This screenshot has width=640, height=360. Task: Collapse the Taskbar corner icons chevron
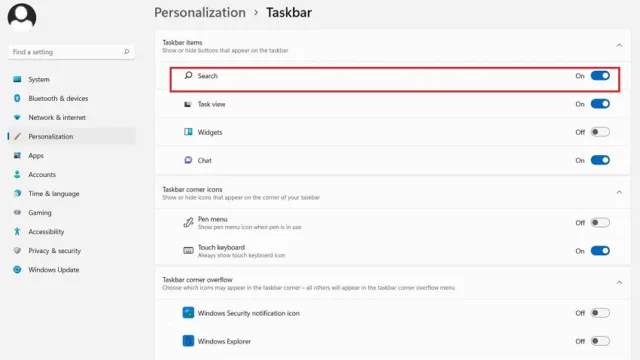pyautogui.click(x=619, y=192)
